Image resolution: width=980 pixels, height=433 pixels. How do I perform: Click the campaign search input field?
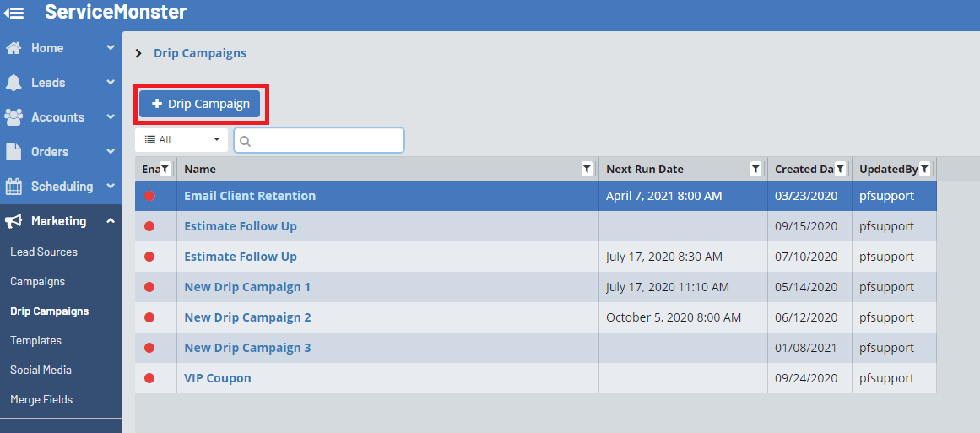(x=325, y=141)
